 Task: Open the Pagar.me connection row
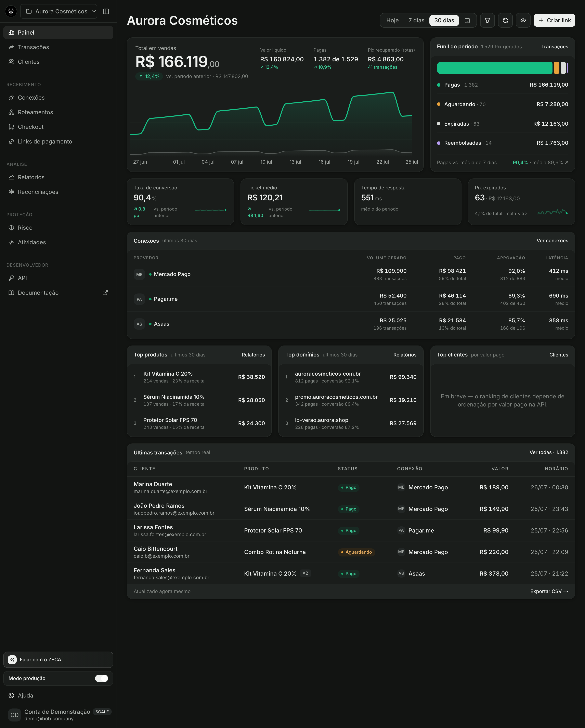[x=351, y=299]
